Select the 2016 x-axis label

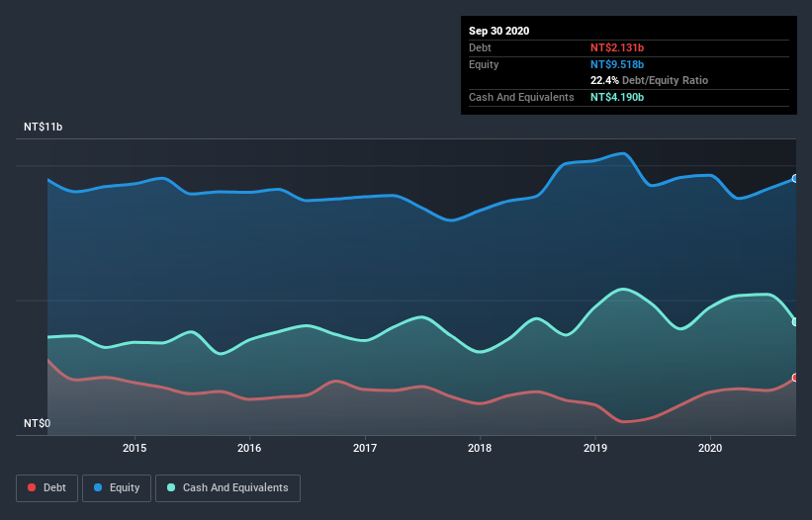tap(249, 448)
